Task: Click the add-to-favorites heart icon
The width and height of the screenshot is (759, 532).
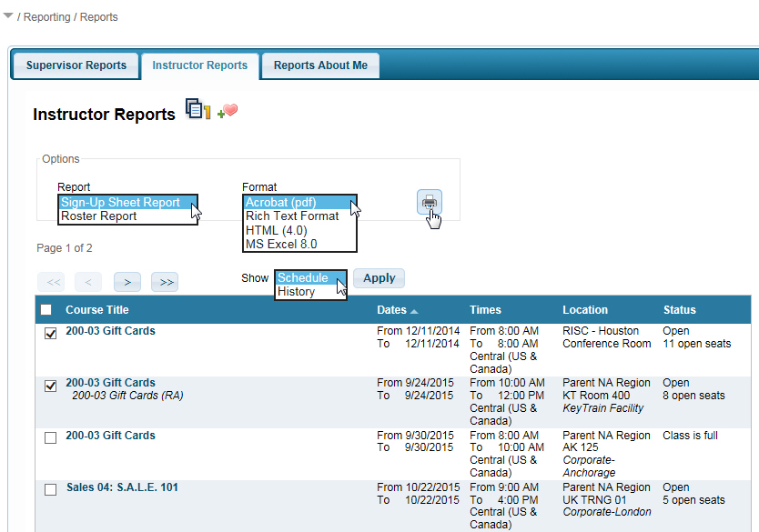Action: click(x=228, y=109)
